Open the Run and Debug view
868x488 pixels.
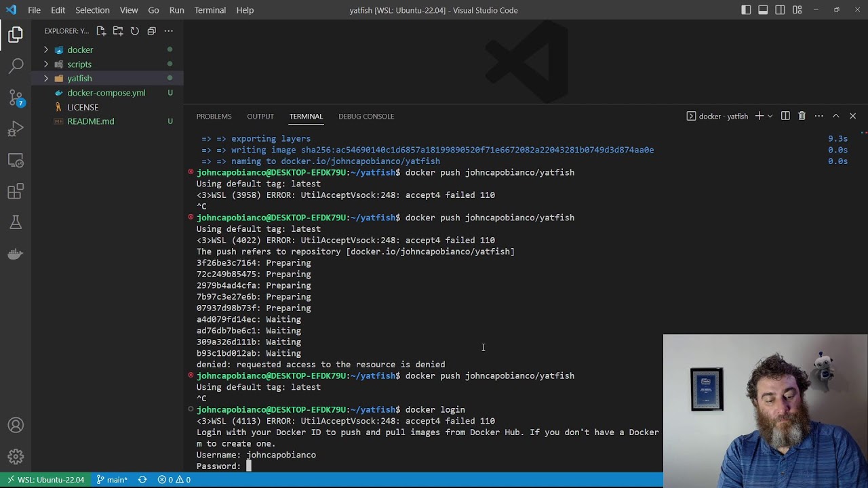[x=16, y=129]
